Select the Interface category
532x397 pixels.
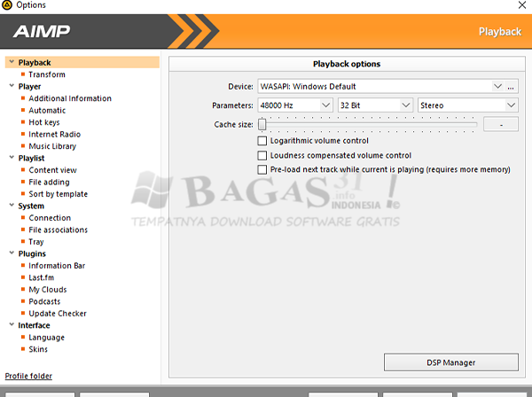(34, 325)
